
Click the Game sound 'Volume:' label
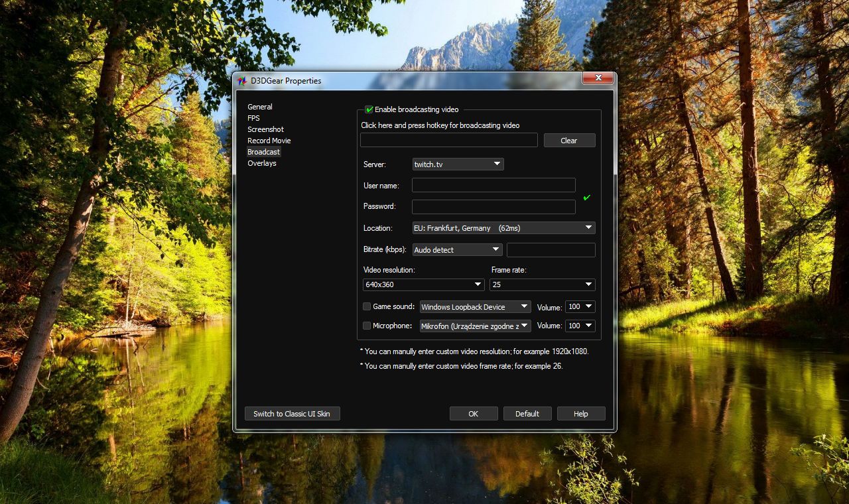(x=550, y=307)
